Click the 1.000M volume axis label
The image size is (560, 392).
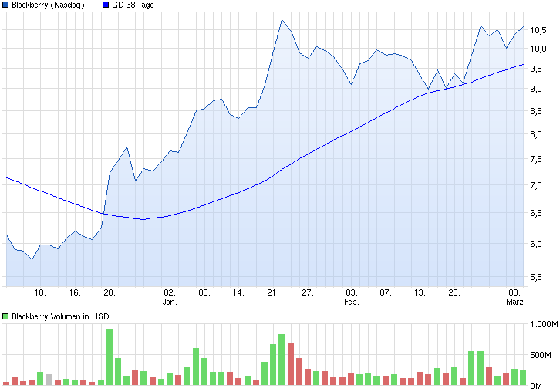pos(542,325)
